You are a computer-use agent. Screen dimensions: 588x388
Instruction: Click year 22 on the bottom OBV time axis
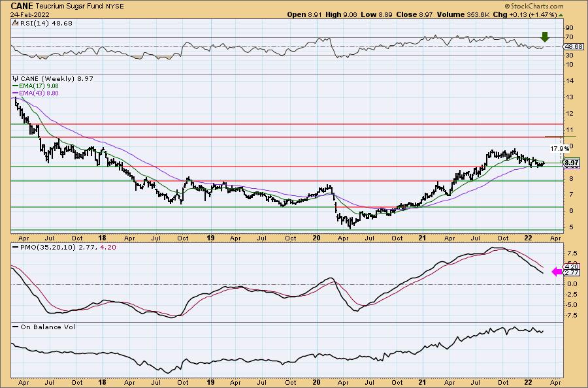(x=529, y=383)
